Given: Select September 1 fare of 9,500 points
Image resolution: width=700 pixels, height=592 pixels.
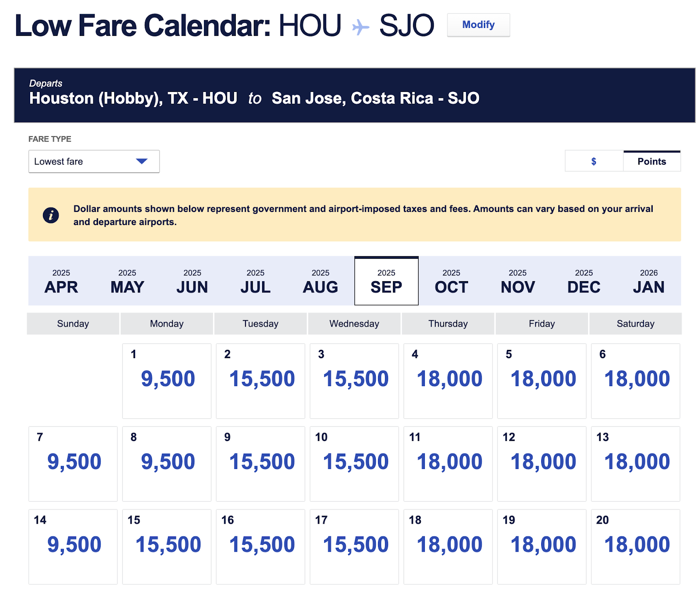Looking at the screenshot, I should pos(167,380).
